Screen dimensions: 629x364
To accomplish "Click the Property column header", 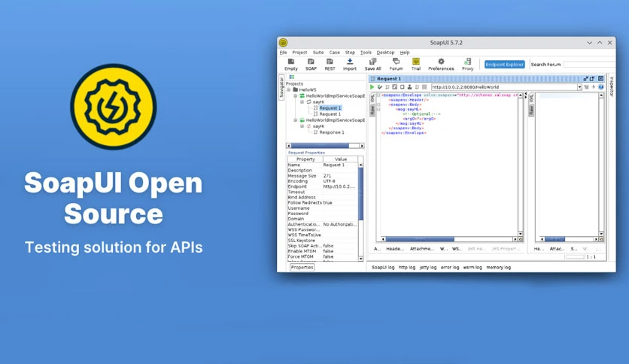I will [x=305, y=159].
